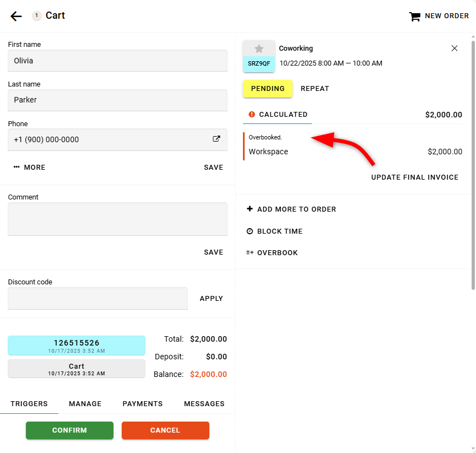Click into the Comment text box

[x=117, y=219]
